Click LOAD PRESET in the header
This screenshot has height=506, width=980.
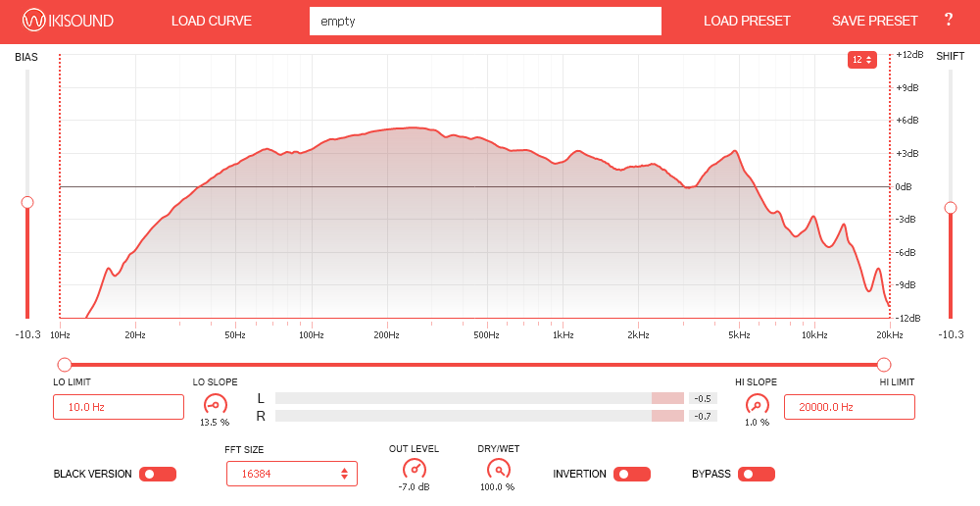click(x=747, y=21)
